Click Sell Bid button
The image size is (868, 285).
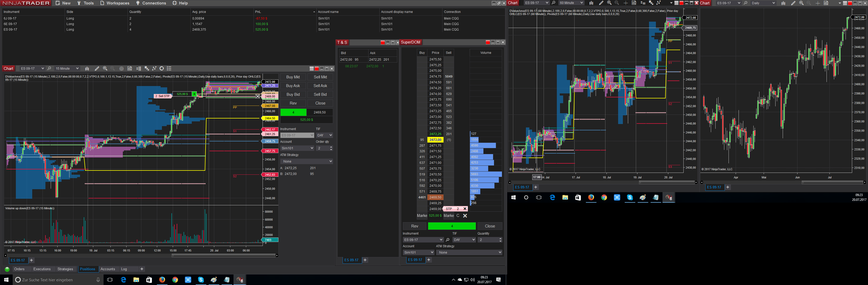[x=320, y=94]
